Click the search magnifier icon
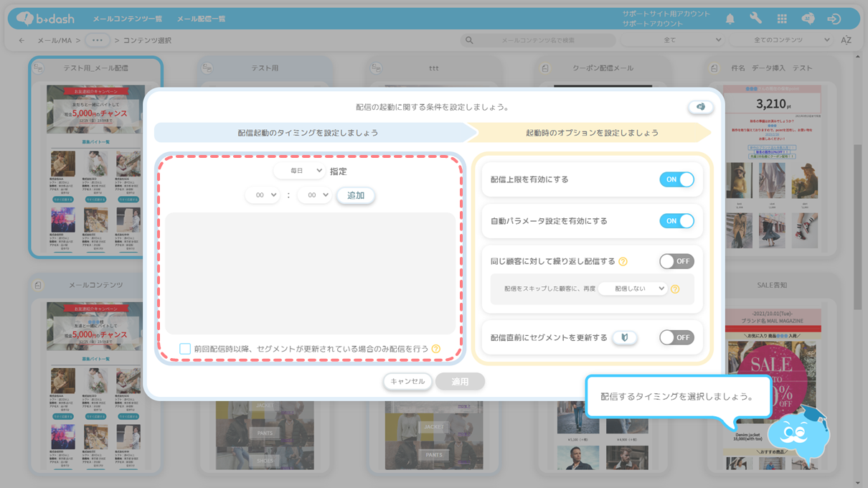This screenshot has width=868, height=488. tap(469, 40)
